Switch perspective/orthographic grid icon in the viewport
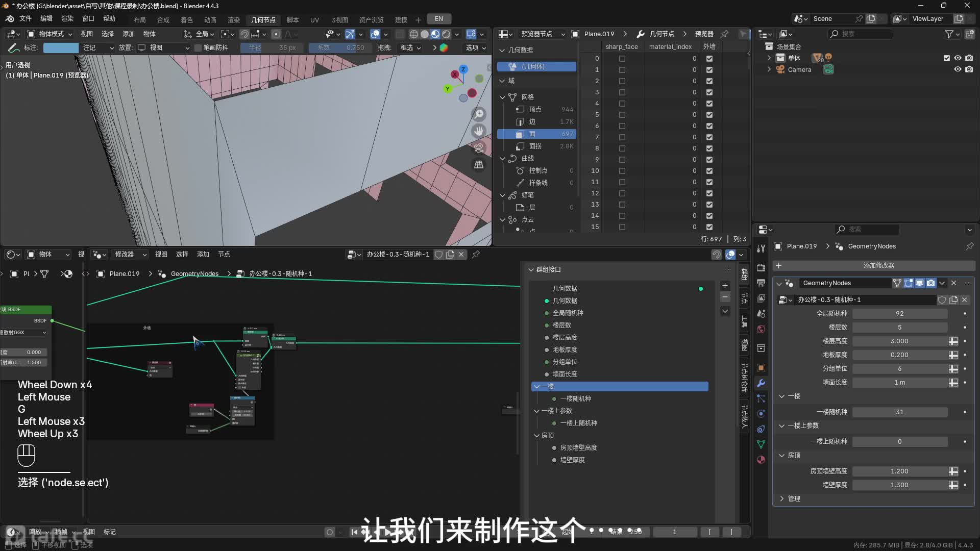Screen dimensions: 980x551 click(479, 165)
